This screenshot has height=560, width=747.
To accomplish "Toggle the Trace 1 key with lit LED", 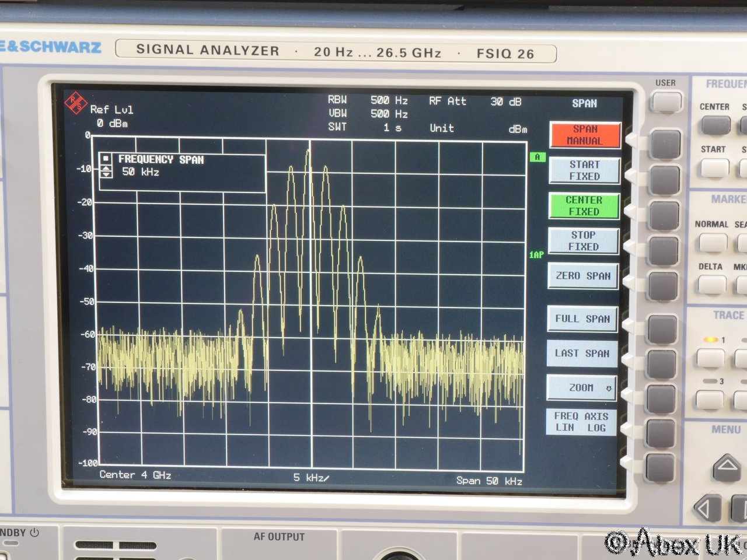I will pos(710,357).
